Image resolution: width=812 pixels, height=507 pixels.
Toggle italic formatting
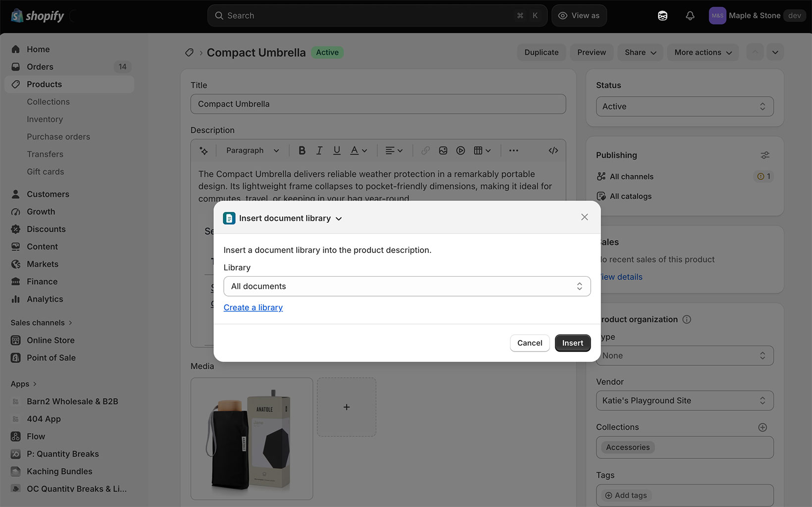(319, 151)
